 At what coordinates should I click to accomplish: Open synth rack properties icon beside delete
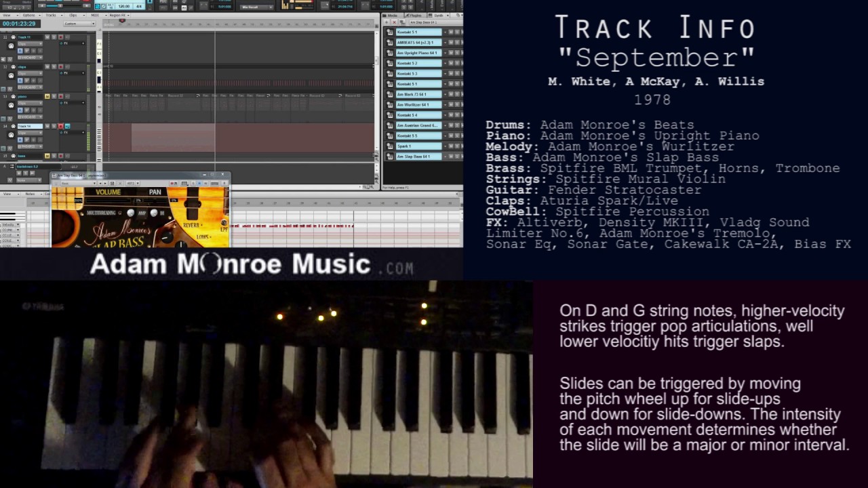(x=402, y=22)
